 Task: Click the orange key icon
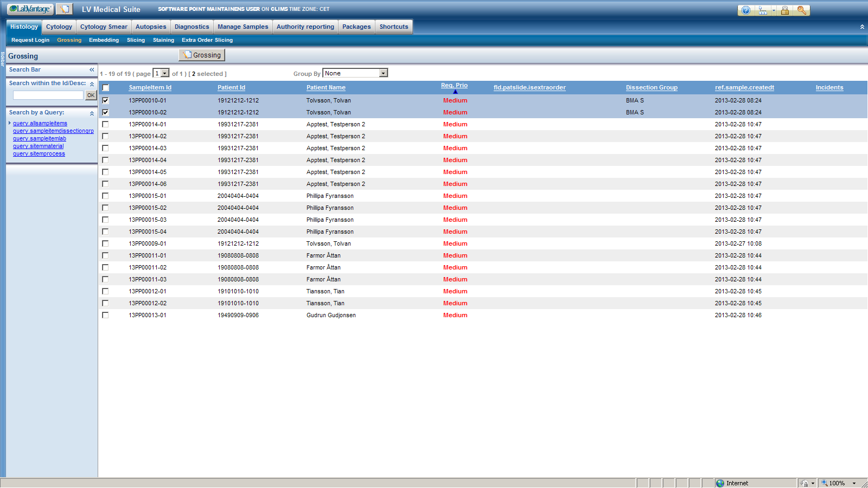[x=801, y=10]
